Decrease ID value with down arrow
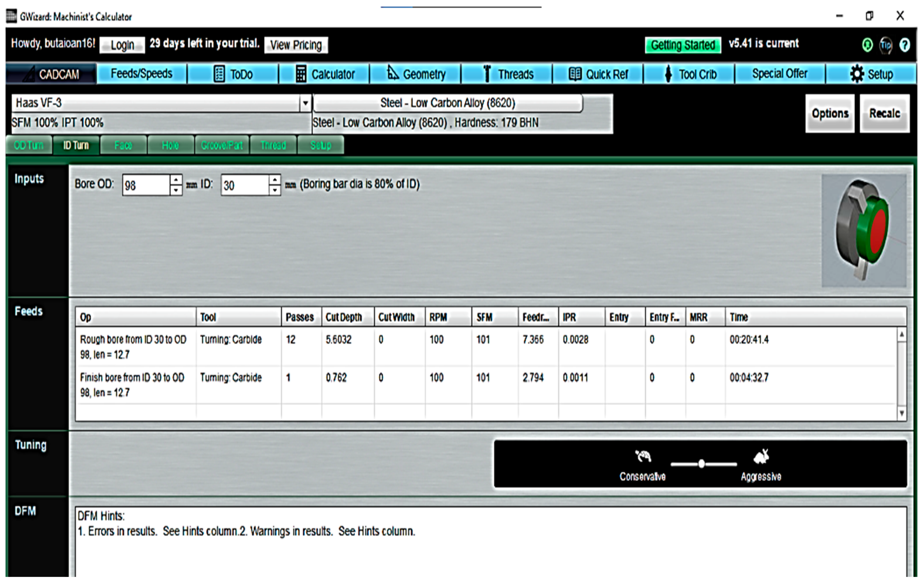Screen dimensions: 924x584 pyautogui.click(x=275, y=190)
